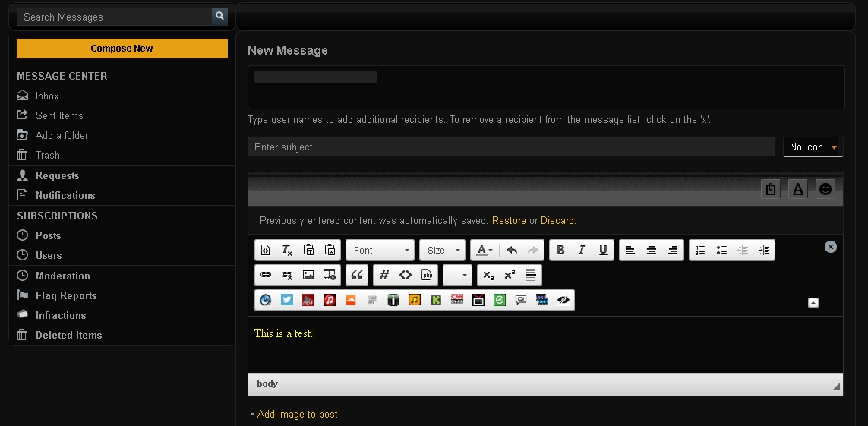The height and width of the screenshot is (426, 868).
Task: Open the Font dropdown
Action: 380,250
